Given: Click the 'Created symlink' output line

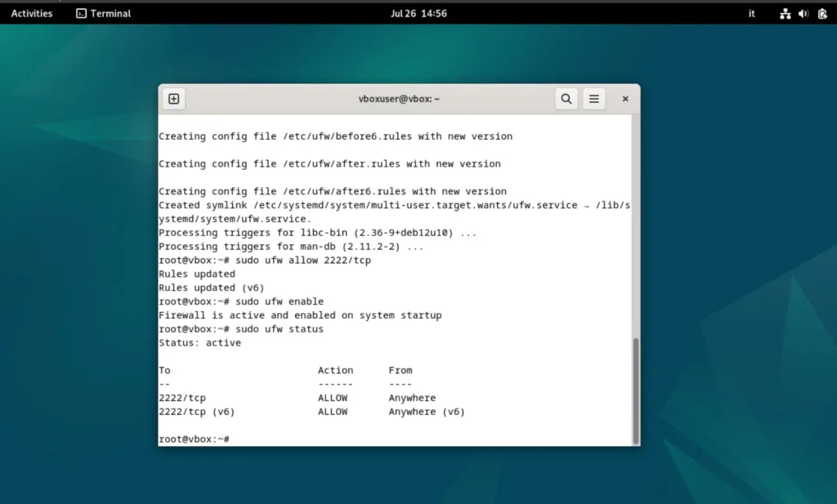Looking at the screenshot, I should pyautogui.click(x=394, y=212).
